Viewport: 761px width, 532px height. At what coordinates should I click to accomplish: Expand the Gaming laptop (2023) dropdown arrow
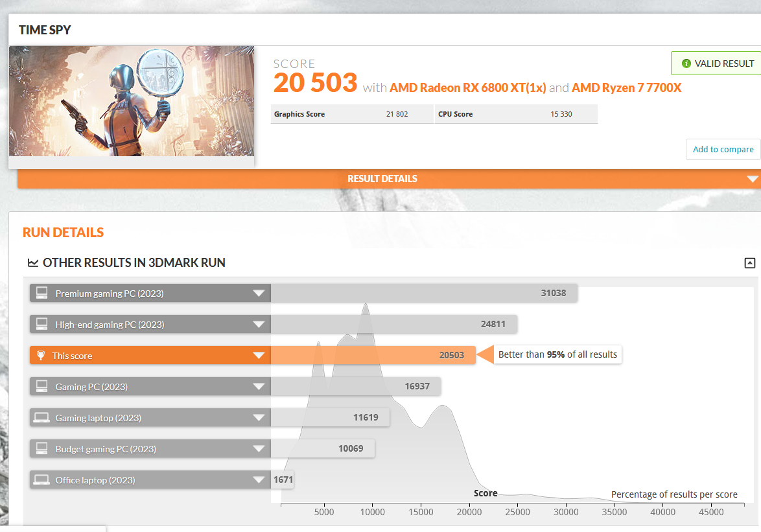[x=259, y=417]
